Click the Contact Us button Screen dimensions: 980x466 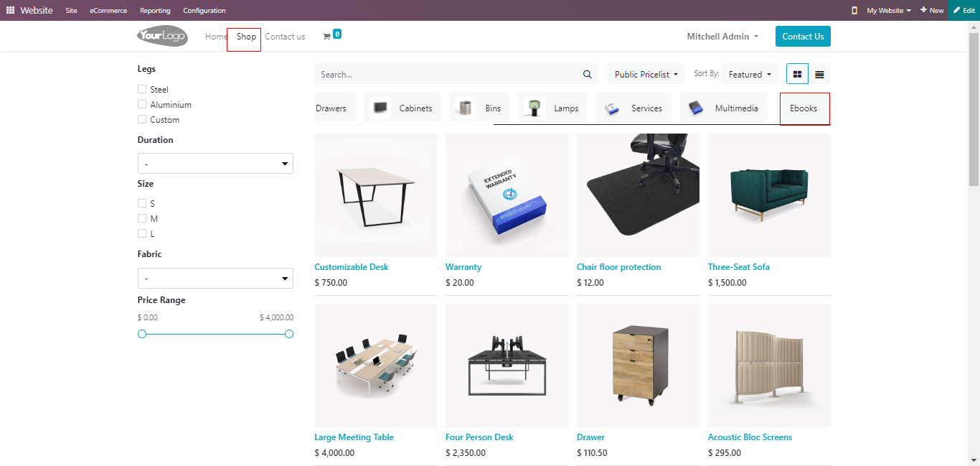click(803, 37)
